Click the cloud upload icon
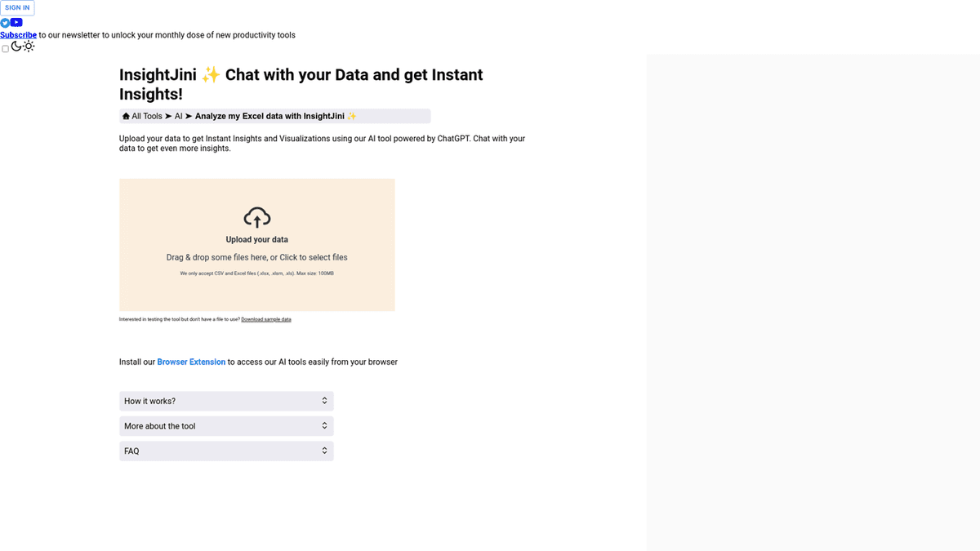This screenshot has height=551, width=980. click(x=256, y=217)
